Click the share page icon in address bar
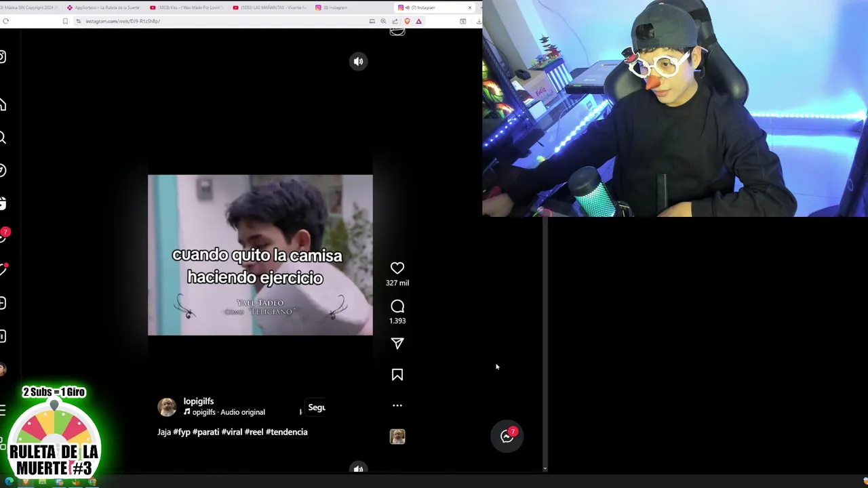 coord(395,21)
